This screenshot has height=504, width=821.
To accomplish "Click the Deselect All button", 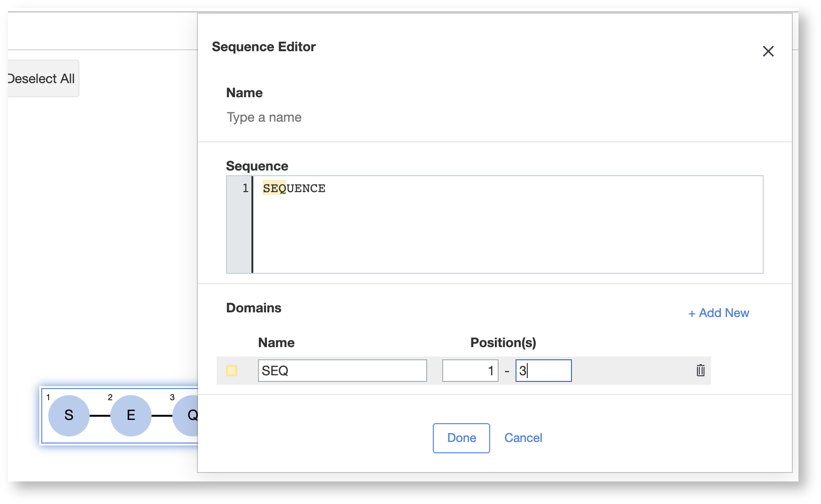I will click(42, 78).
